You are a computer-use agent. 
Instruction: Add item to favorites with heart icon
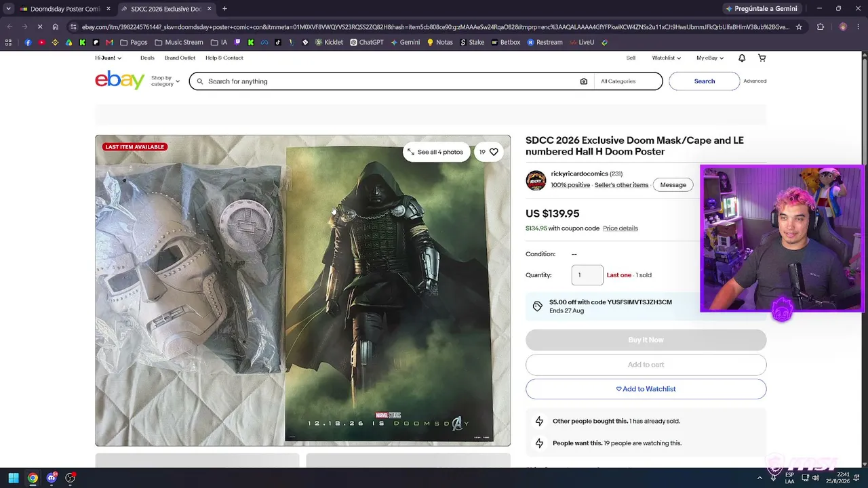[x=494, y=152]
